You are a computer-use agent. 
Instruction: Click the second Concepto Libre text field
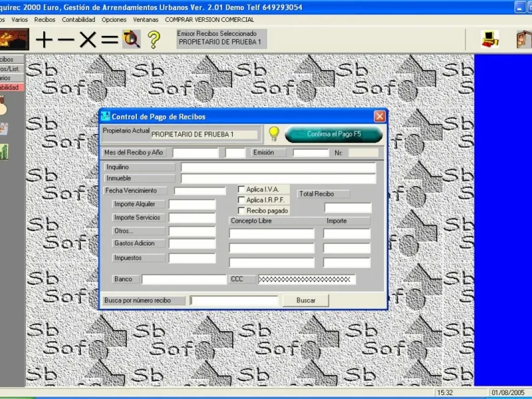point(272,248)
